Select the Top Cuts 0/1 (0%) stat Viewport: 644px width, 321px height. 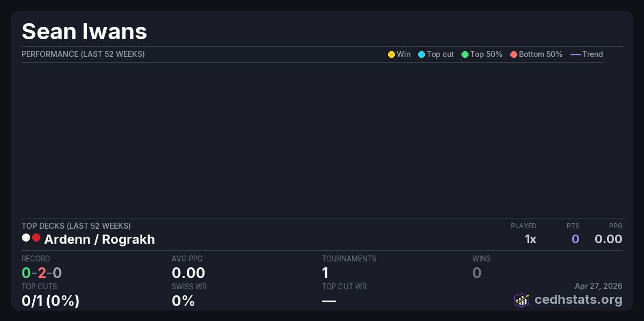(50, 301)
